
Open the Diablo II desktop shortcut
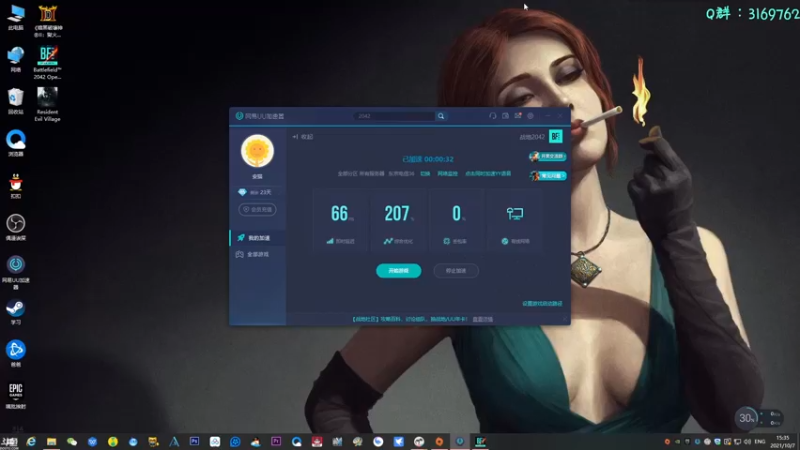pos(47,21)
